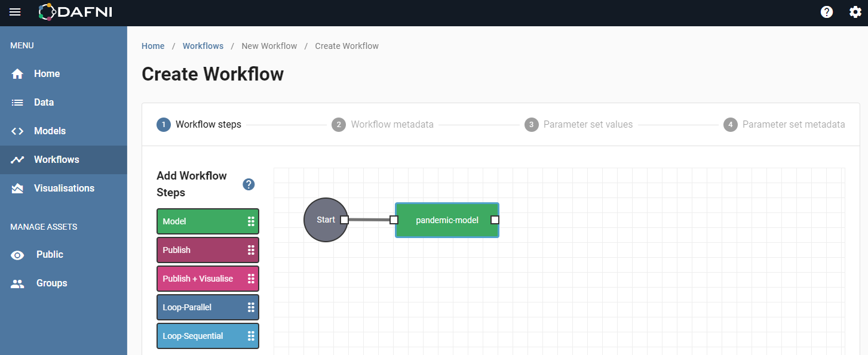Viewport: 868px width, 355px height.
Task: Navigate to Workflows via the breadcrumb
Action: click(203, 46)
